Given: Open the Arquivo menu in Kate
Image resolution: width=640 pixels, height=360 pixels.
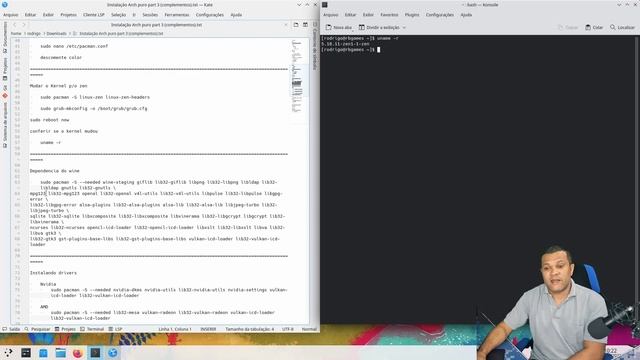Looking at the screenshot, I should coord(11,15).
